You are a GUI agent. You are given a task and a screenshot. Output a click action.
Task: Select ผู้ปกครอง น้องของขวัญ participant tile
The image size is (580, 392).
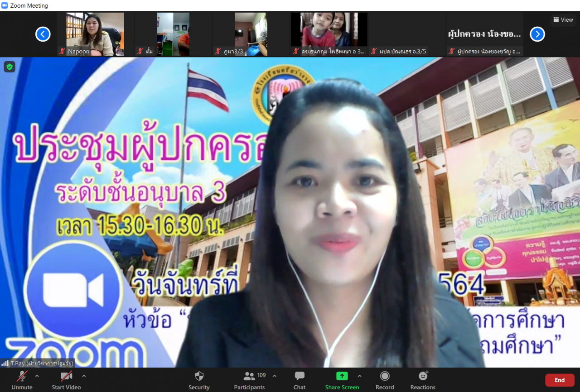pos(485,34)
